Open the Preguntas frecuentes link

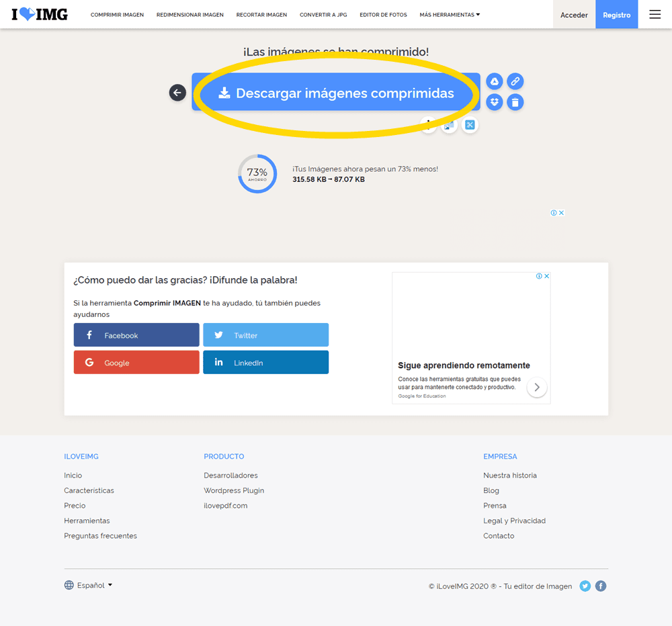(x=100, y=536)
